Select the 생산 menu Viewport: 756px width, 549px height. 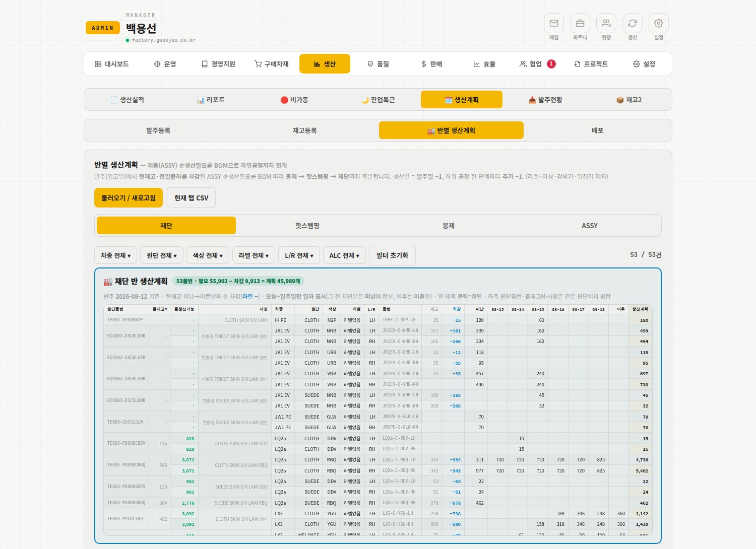tap(325, 64)
